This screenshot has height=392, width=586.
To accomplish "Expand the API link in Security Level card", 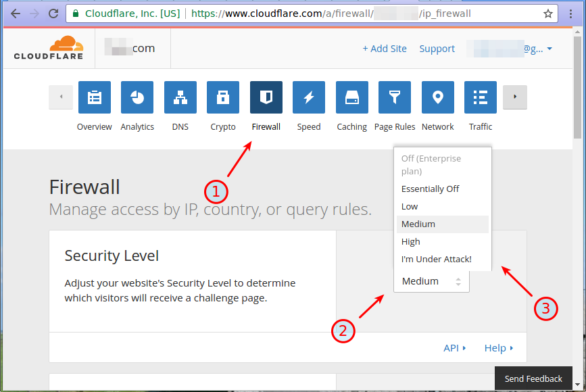I will (x=454, y=348).
